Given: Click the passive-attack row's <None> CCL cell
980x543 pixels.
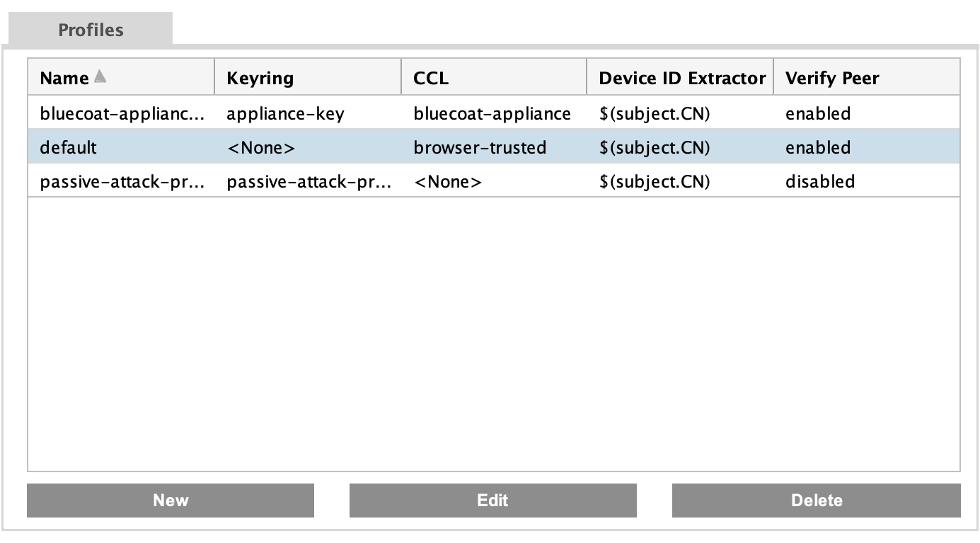Looking at the screenshot, I should pyautogui.click(x=447, y=182).
